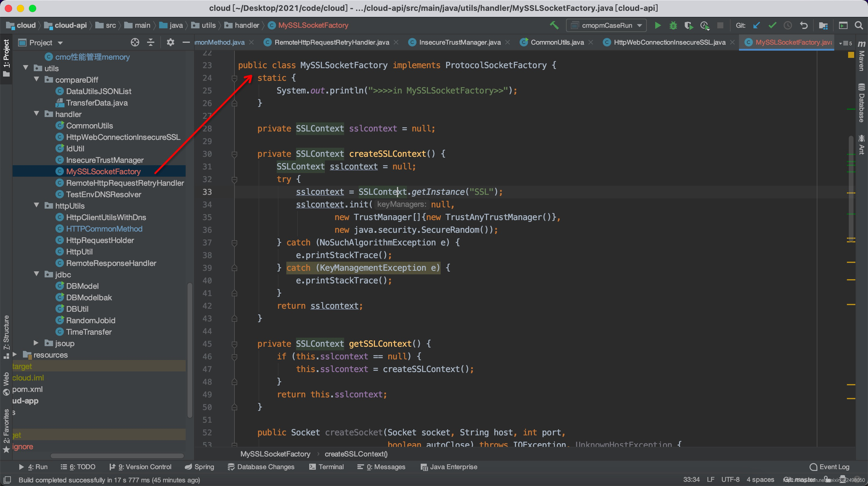Click the Git commit checkmark icon
The width and height of the screenshot is (868, 486).
tap(772, 25)
